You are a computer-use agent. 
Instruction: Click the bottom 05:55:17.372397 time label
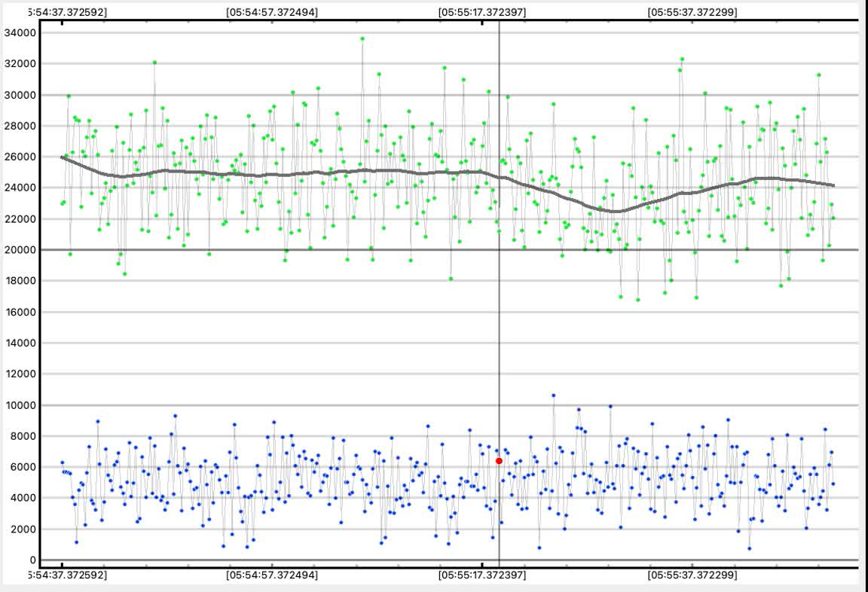coord(482,575)
